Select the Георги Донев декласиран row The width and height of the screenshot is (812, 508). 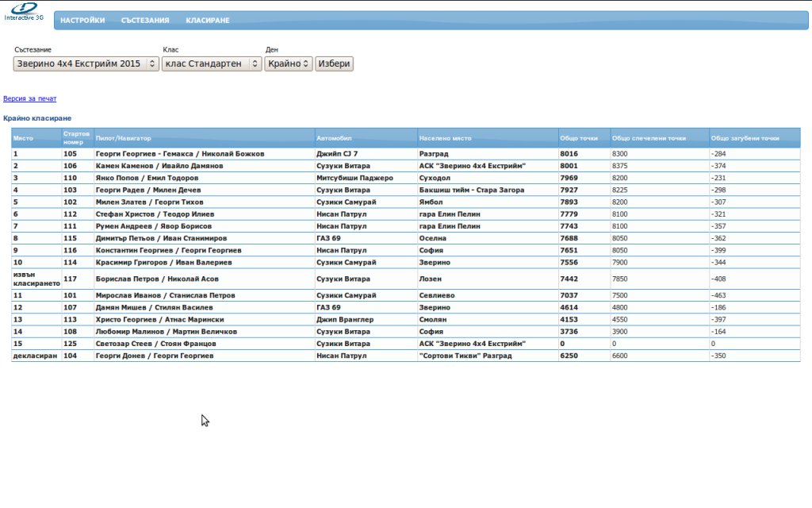pyautogui.click(x=154, y=356)
